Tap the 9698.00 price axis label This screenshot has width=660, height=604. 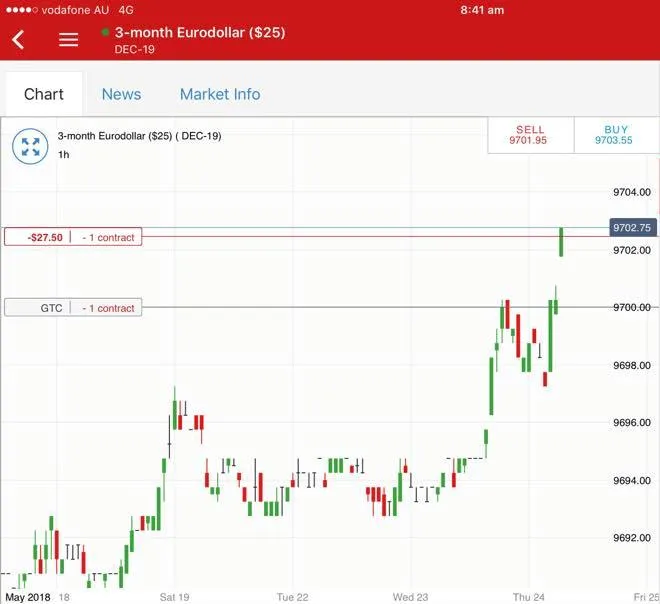[632, 365]
